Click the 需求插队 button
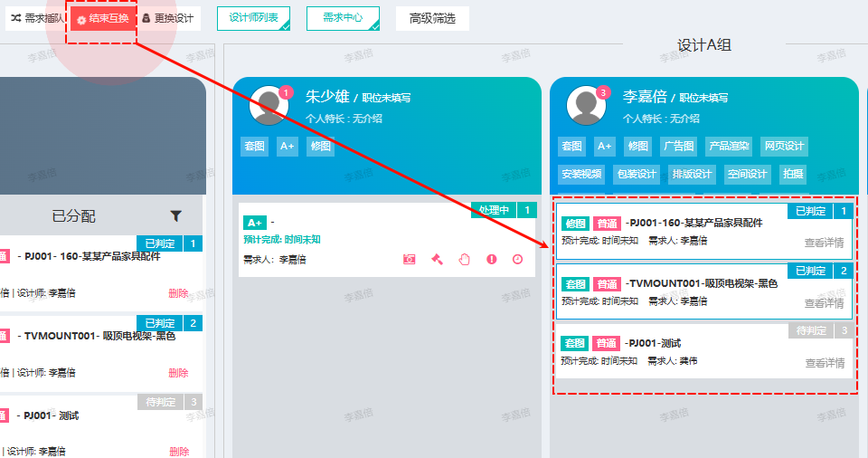Viewport: 868px width, 458px height. click(37, 18)
